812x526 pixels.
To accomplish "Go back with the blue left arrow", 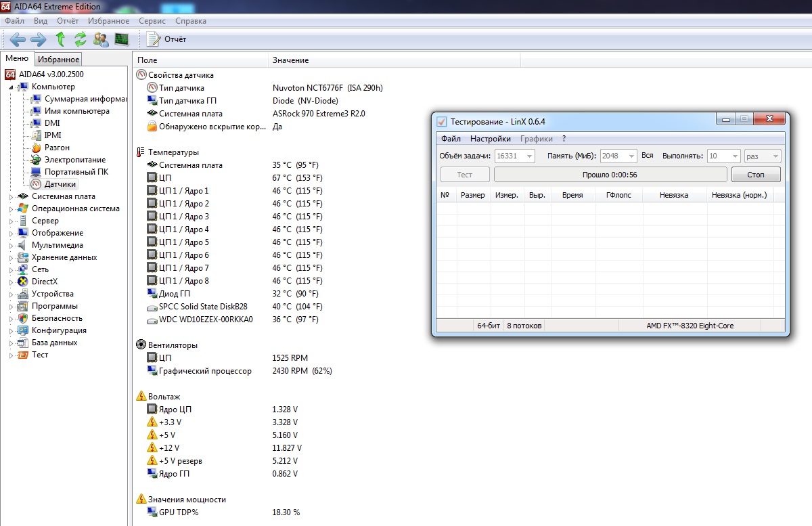I will click(18, 39).
